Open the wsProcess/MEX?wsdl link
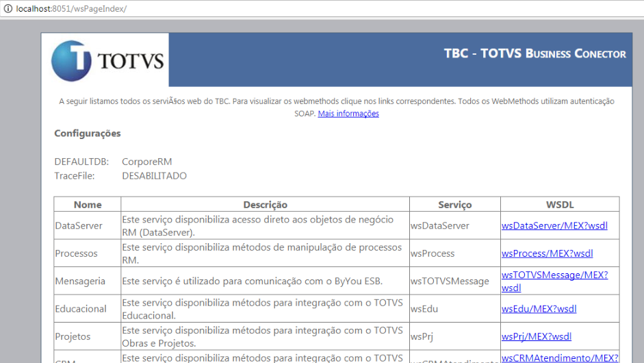The width and height of the screenshot is (644, 363). (x=547, y=253)
